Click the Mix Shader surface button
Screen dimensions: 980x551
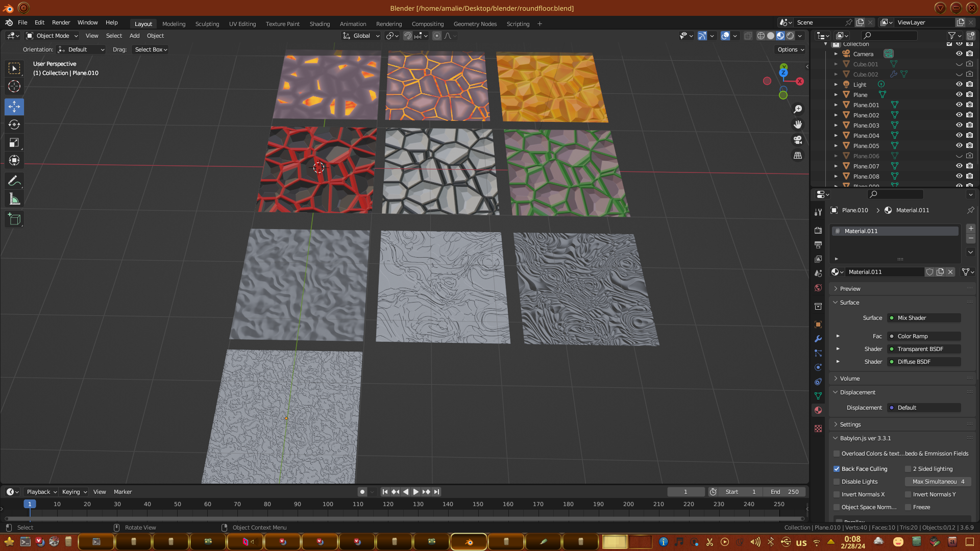[x=924, y=318]
